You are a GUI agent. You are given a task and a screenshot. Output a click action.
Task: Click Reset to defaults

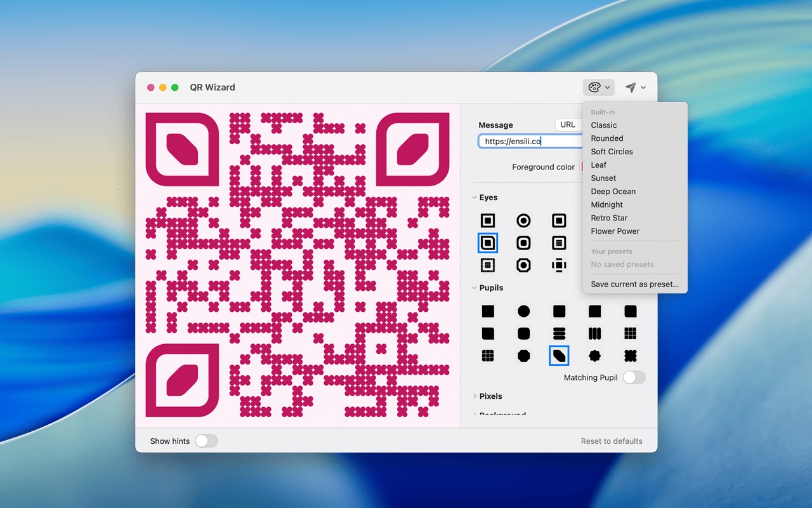(x=612, y=441)
